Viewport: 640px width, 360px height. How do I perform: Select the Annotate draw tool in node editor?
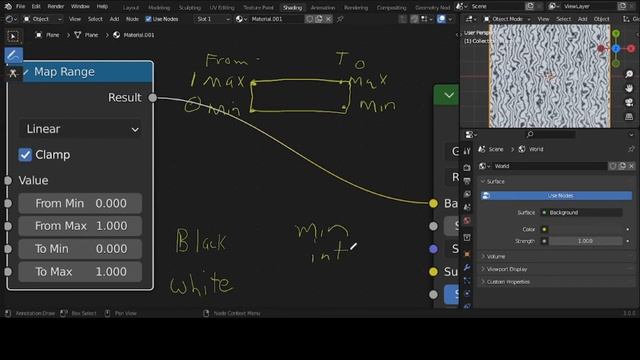coord(13,55)
